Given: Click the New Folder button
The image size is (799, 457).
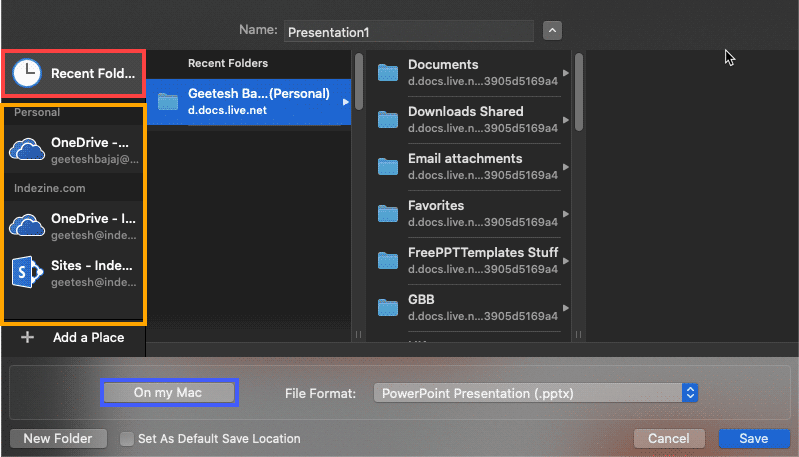Looking at the screenshot, I should (x=58, y=438).
